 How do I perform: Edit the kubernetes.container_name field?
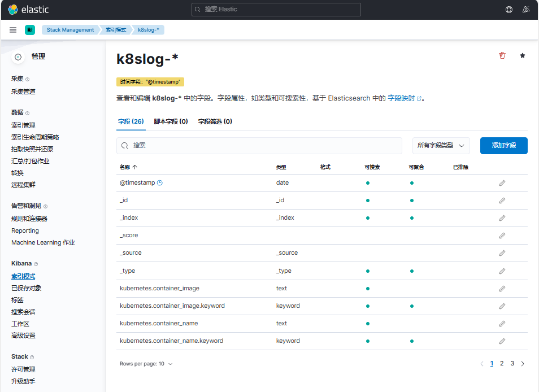pyautogui.click(x=502, y=324)
